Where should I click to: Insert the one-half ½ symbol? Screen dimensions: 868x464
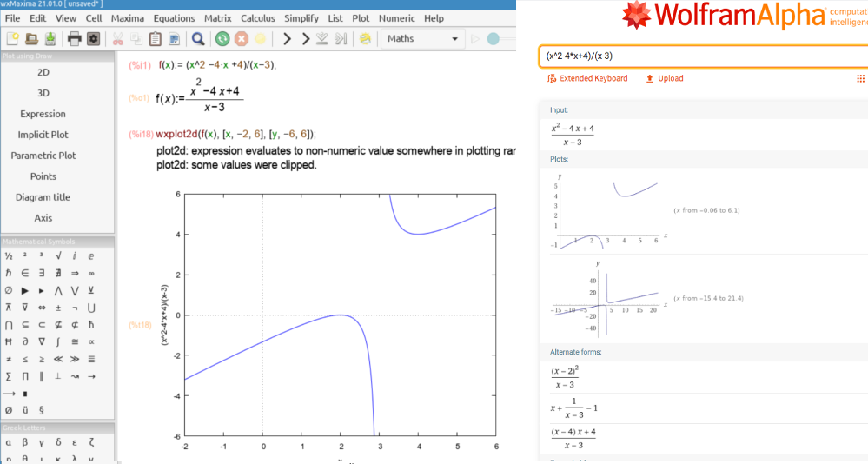pyautogui.click(x=9, y=255)
